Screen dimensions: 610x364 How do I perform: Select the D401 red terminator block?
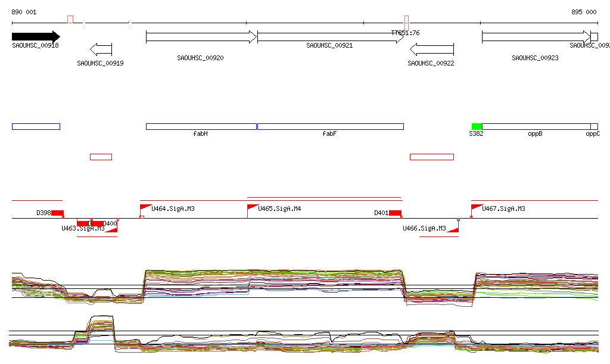click(x=396, y=213)
